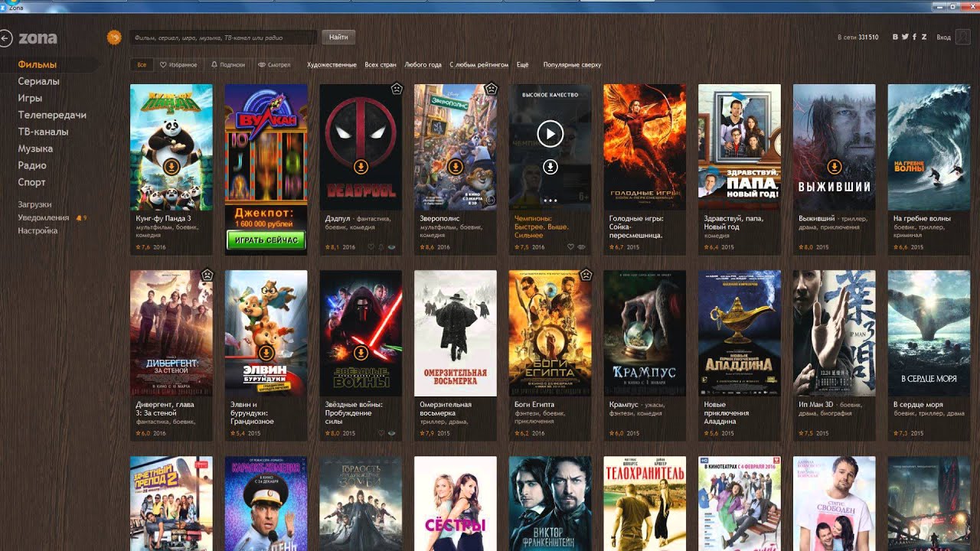Open the В сердце моря poster
This screenshot has height=551, width=980.
pyautogui.click(x=929, y=333)
